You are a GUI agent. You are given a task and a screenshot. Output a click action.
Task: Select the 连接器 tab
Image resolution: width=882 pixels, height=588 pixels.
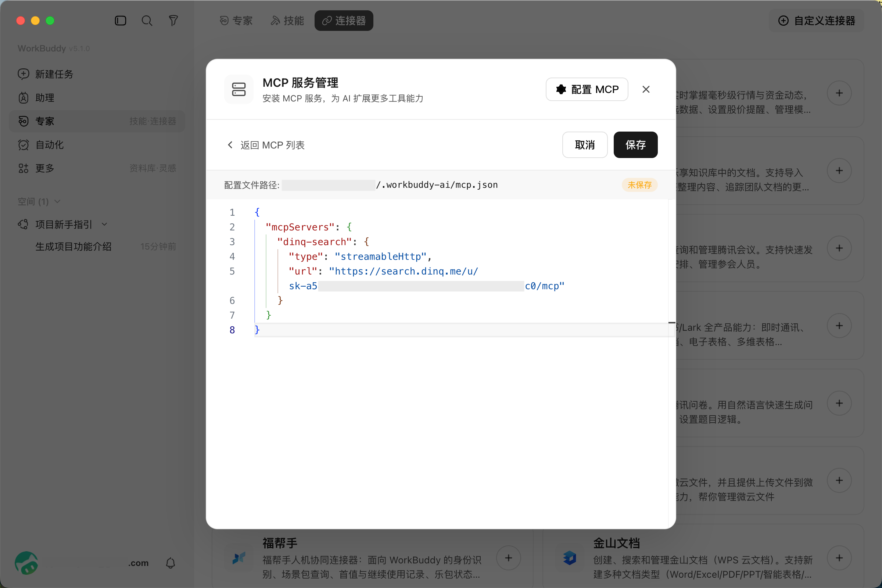[x=344, y=21]
